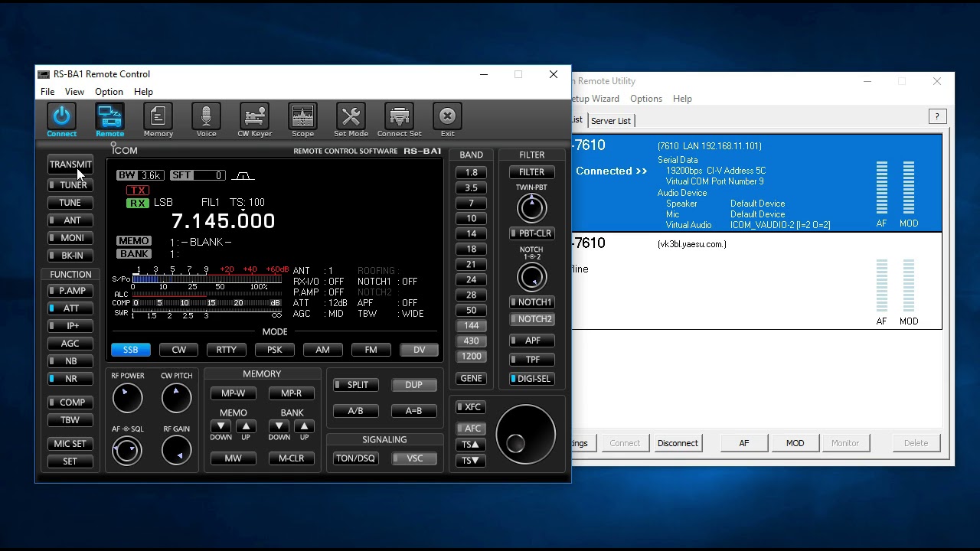Viewport: 980px width, 551px height.
Task: Click the RF GAIN knob
Action: pyautogui.click(x=176, y=451)
